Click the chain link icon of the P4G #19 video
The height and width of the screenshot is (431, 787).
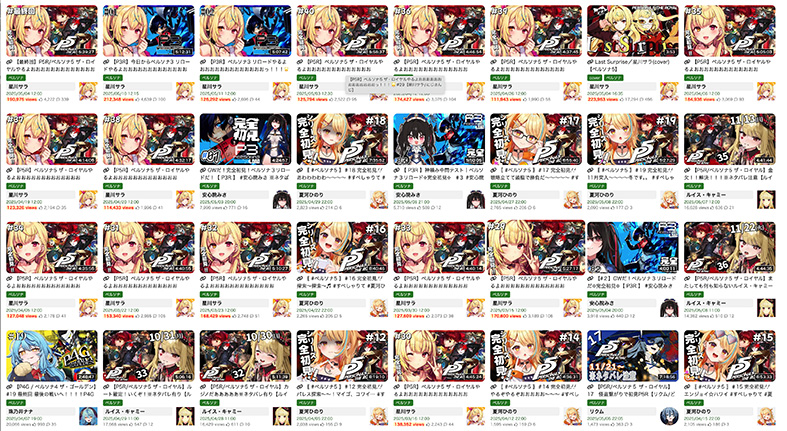click(10, 387)
